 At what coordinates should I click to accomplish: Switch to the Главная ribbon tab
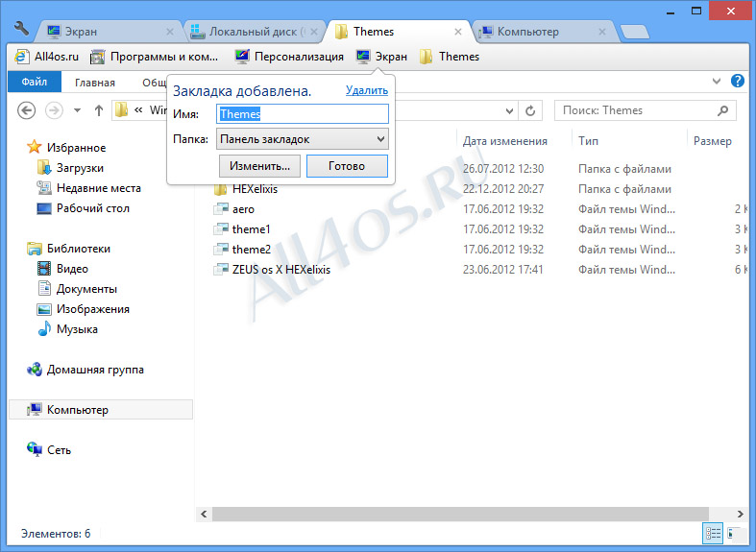click(95, 83)
